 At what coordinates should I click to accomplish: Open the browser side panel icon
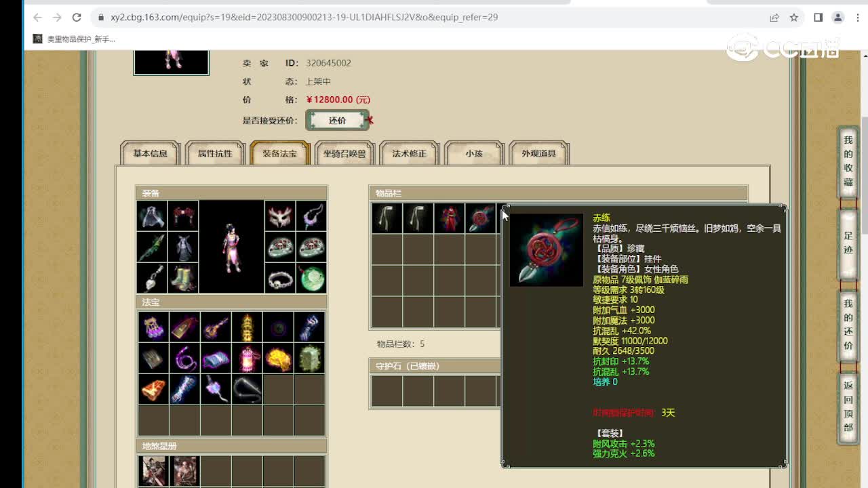pos(818,18)
